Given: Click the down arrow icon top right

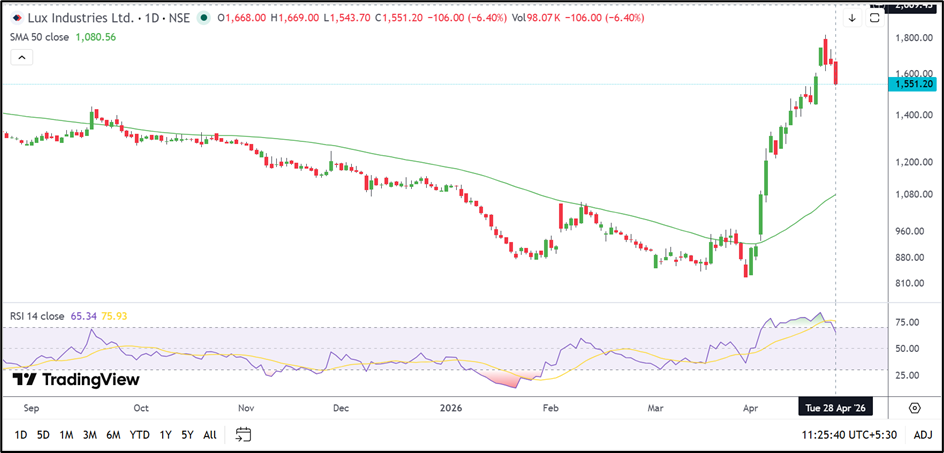Looking at the screenshot, I should coord(851,18).
